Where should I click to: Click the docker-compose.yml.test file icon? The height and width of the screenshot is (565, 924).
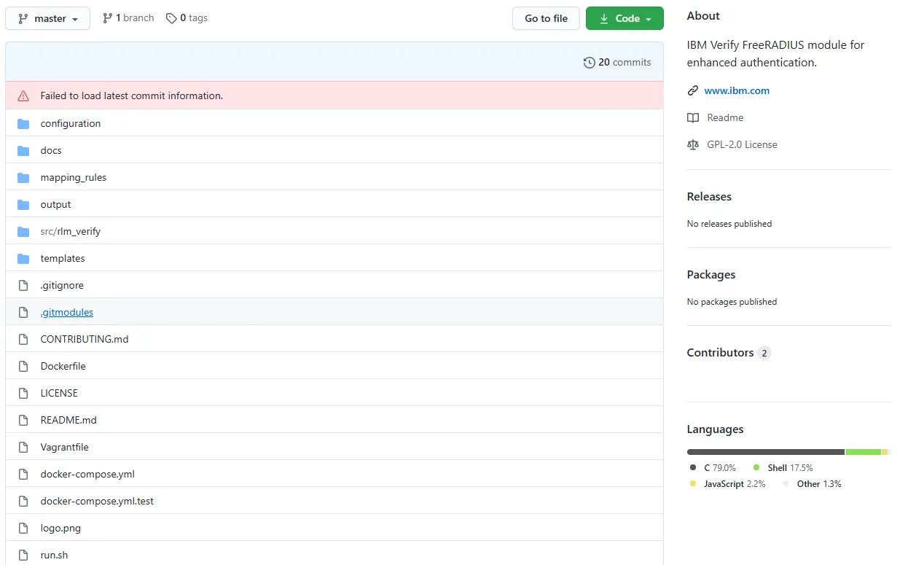23,501
